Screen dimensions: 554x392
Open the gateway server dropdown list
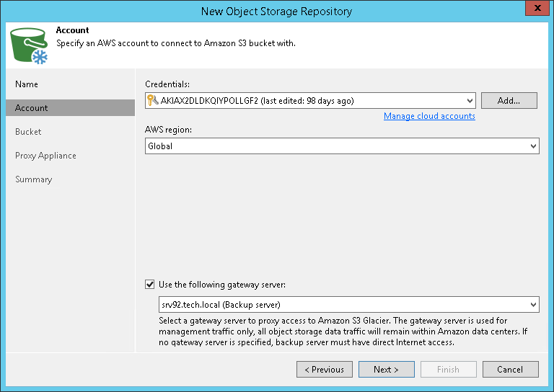pos(533,305)
